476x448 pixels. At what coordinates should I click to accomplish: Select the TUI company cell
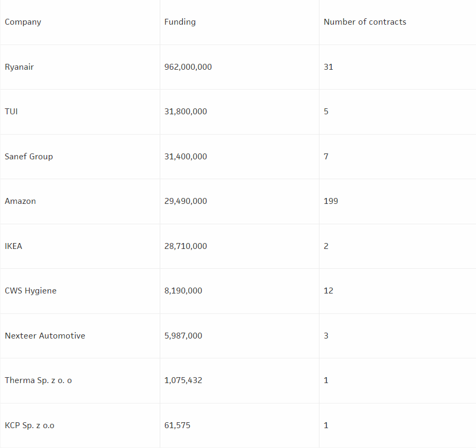click(x=11, y=112)
